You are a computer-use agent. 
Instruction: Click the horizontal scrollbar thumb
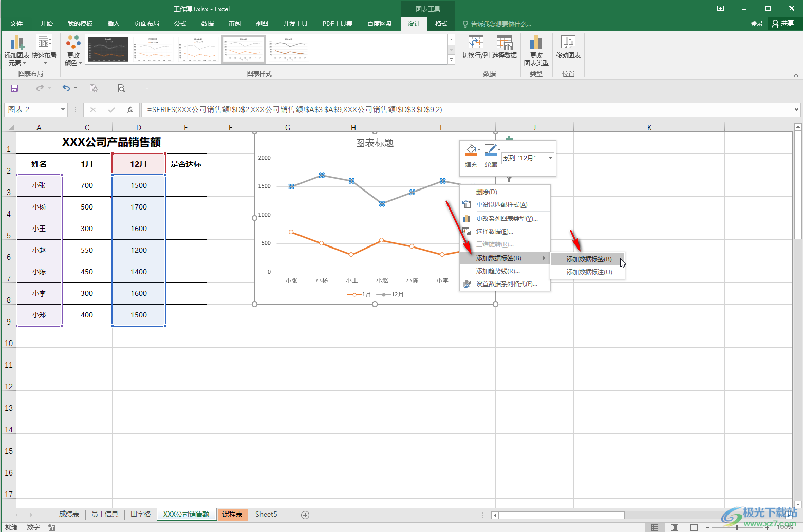coord(562,515)
